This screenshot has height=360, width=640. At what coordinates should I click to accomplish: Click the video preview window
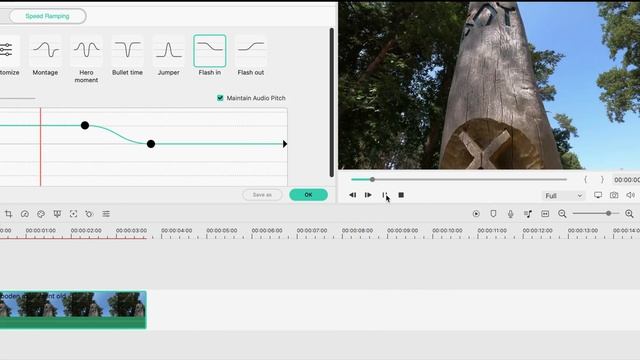coord(489,85)
